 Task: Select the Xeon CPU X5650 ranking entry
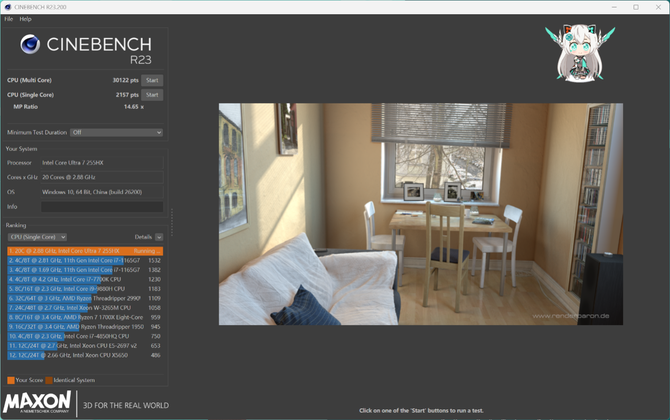(x=84, y=355)
